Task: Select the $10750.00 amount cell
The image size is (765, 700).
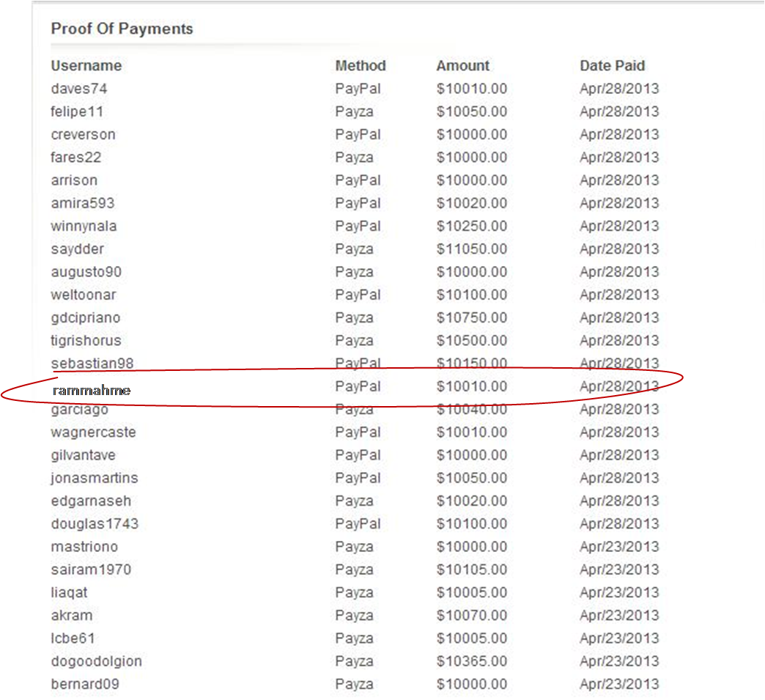Action: (471, 318)
